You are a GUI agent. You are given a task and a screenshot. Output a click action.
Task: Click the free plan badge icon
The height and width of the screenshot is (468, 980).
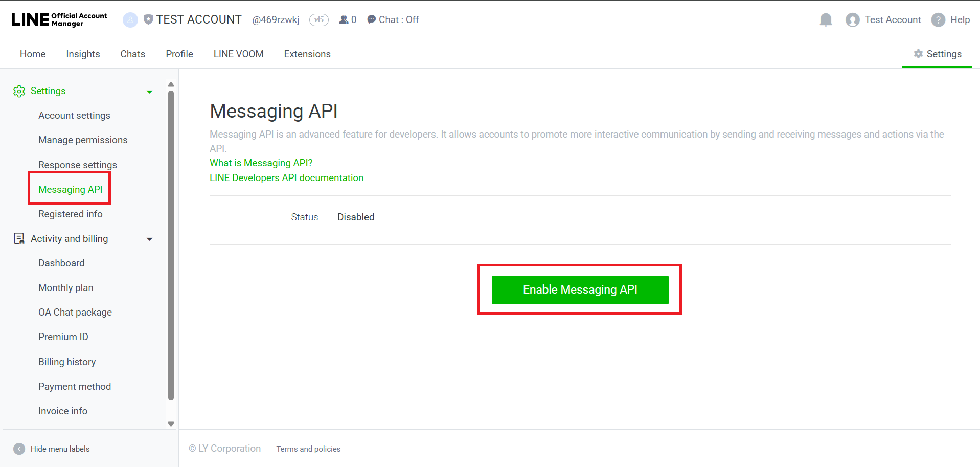(x=319, y=20)
